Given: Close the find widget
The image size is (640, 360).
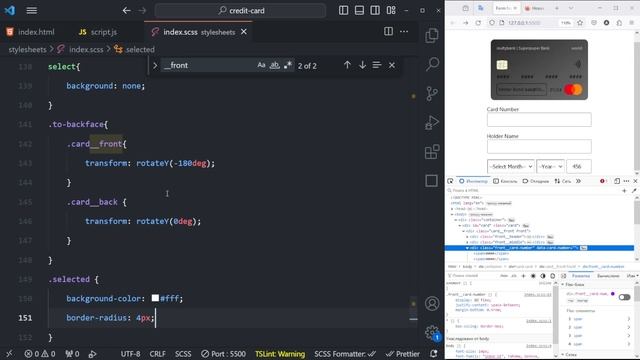Looking at the screenshot, I should [392, 65].
